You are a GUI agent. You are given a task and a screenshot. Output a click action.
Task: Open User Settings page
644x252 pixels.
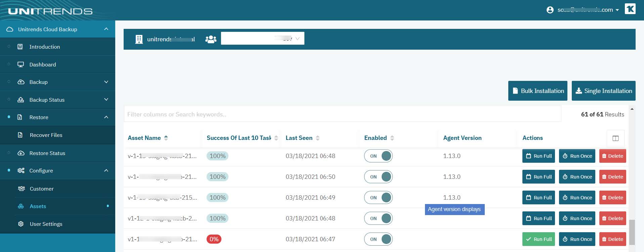(x=46, y=224)
